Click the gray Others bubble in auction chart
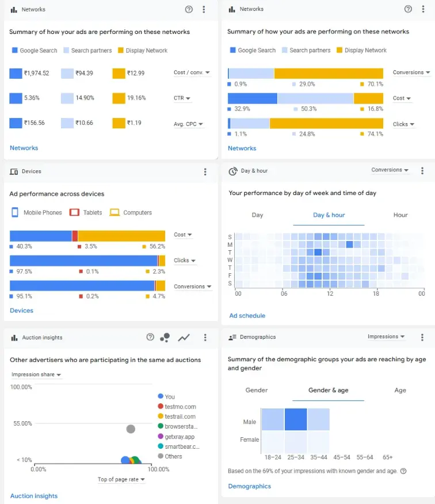The height and width of the screenshot is (504, 435). pyautogui.click(x=131, y=429)
